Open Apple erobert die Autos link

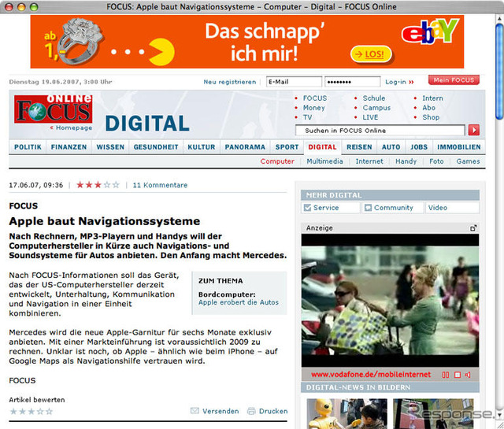[239, 302]
